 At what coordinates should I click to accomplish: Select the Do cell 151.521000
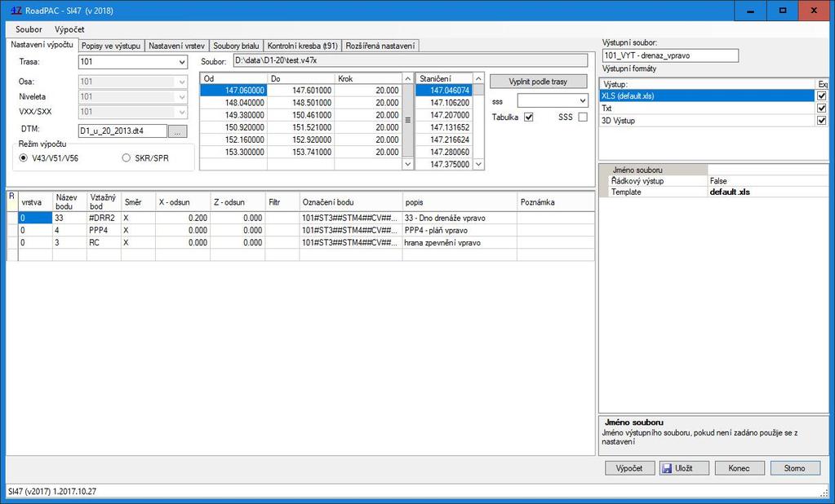(x=301, y=127)
